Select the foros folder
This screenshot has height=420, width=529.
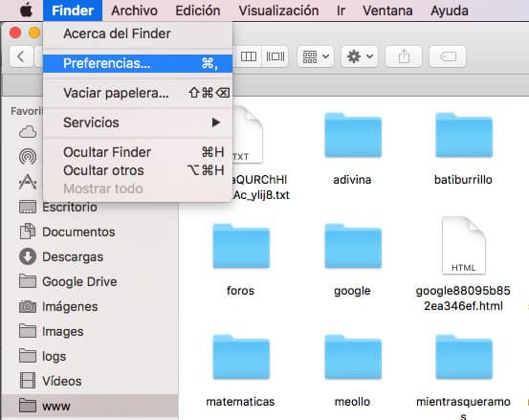coord(241,246)
